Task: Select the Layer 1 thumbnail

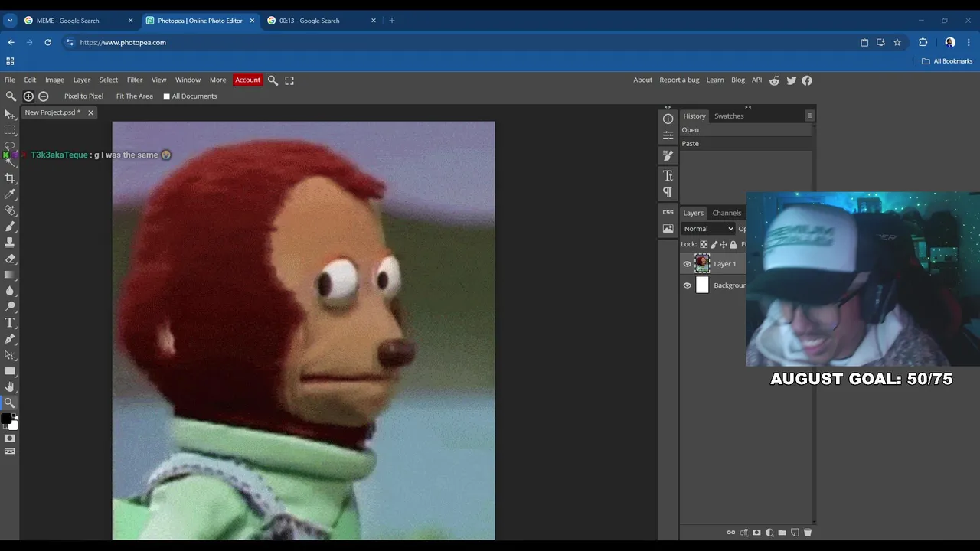Action: click(x=702, y=264)
